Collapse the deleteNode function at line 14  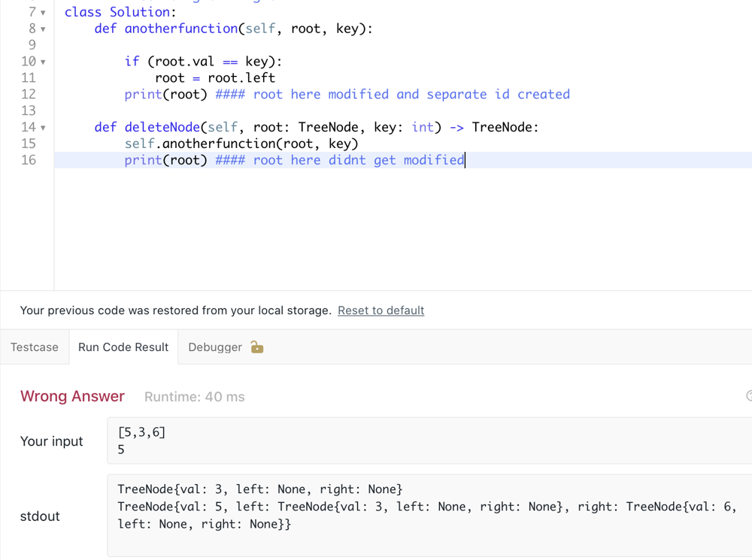(43, 128)
